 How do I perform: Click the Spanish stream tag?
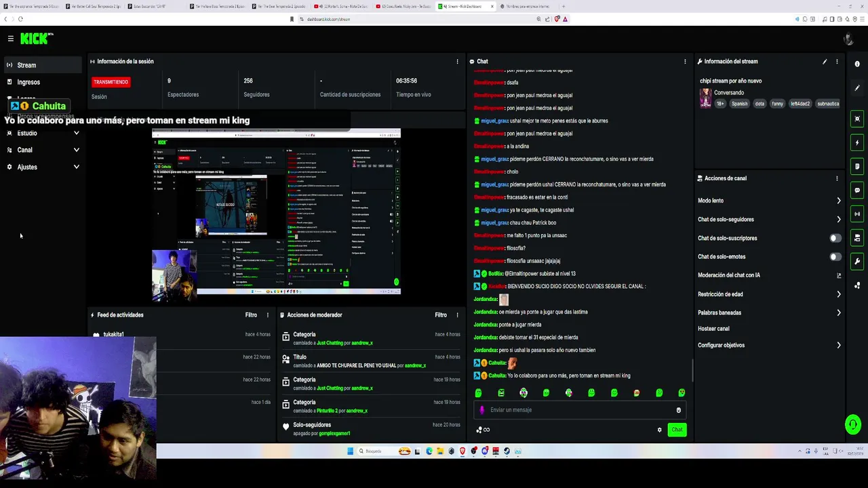739,104
